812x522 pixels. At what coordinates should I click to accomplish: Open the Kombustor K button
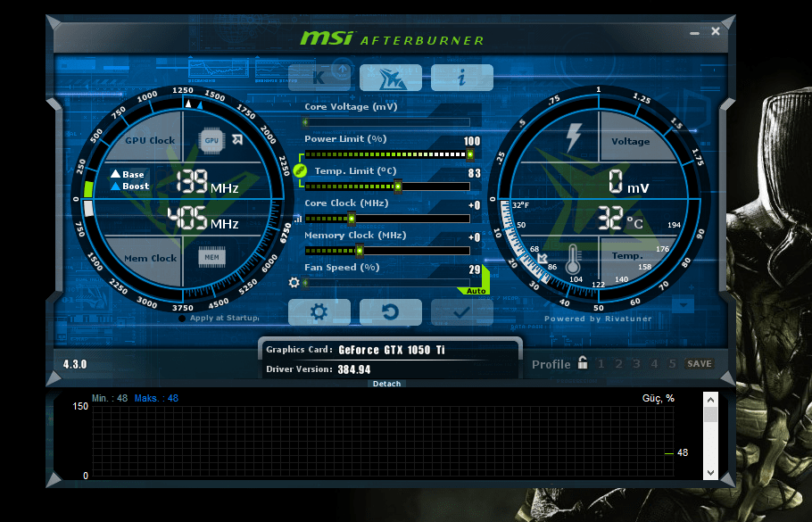click(319, 78)
